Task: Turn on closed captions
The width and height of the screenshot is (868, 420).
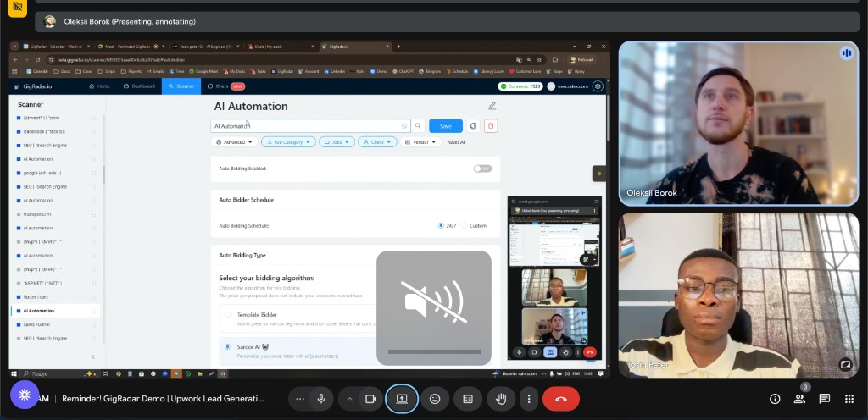Action: pos(468,399)
